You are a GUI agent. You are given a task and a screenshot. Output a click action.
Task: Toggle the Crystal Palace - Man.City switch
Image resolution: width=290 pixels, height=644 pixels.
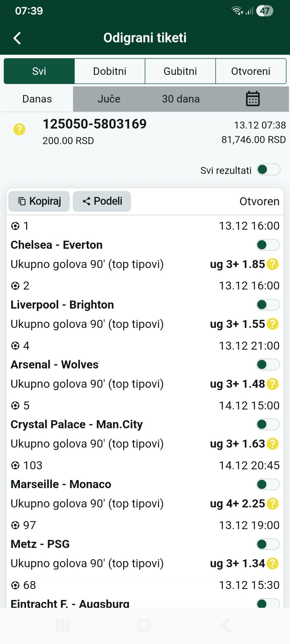point(268,425)
